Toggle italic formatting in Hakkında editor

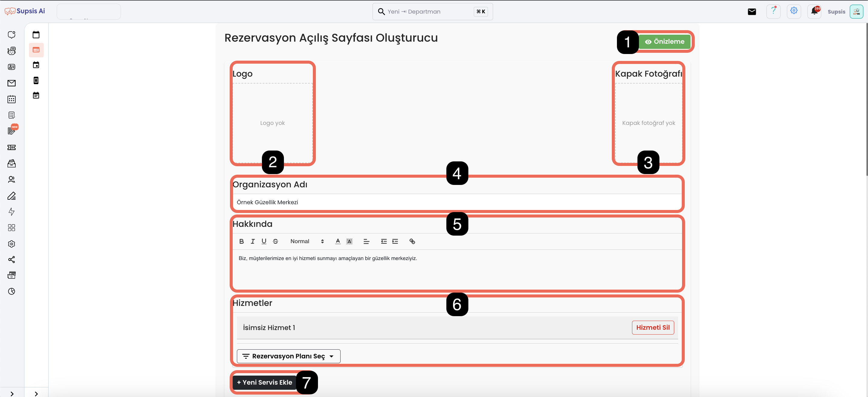coord(253,242)
